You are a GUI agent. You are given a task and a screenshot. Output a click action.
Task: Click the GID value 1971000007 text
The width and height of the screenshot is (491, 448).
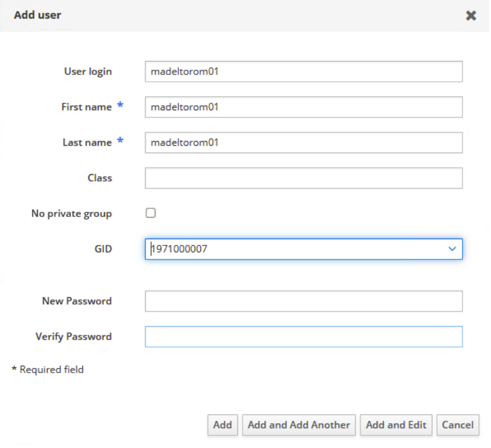[180, 249]
